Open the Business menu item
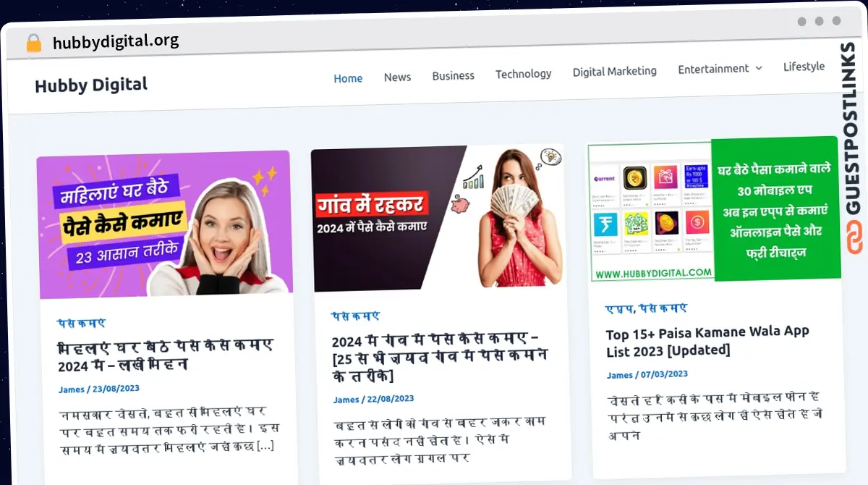This screenshot has height=485, width=868. click(454, 75)
